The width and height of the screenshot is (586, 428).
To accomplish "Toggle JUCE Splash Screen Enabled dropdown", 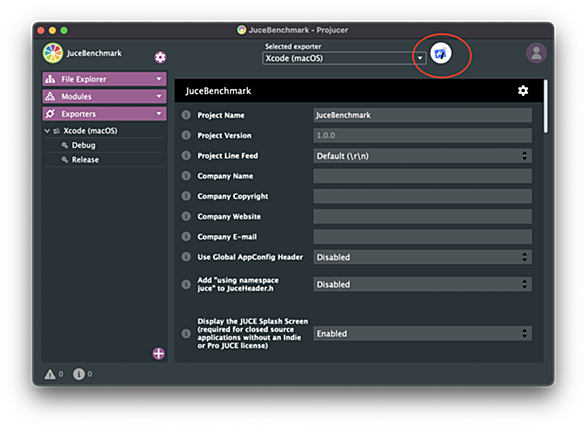I will pyautogui.click(x=422, y=333).
